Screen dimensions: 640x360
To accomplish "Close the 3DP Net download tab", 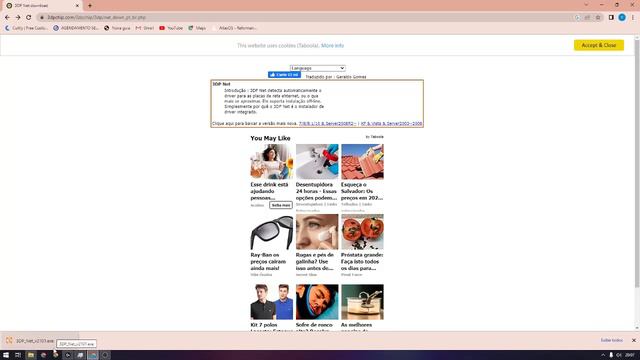I will pos(77,6).
